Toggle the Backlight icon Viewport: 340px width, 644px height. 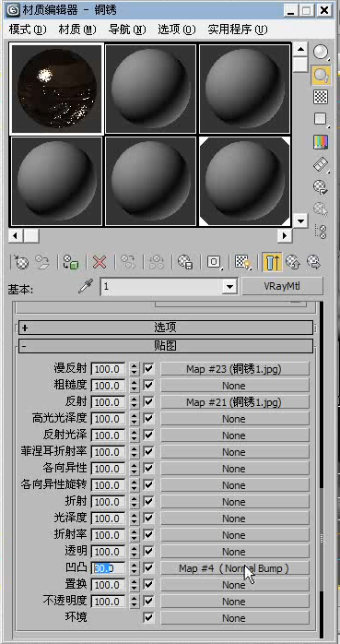(321, 75)
